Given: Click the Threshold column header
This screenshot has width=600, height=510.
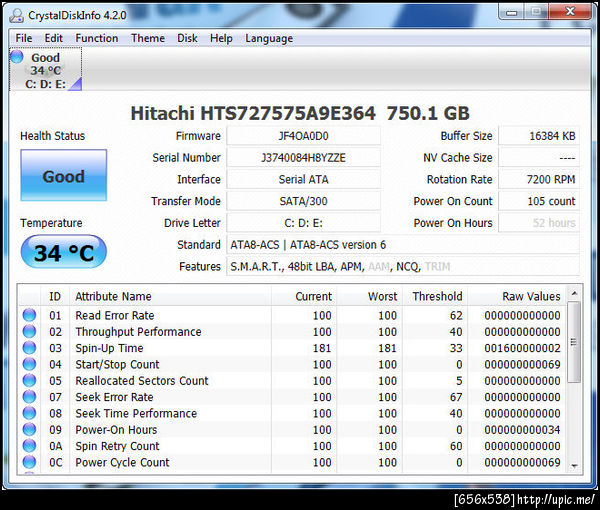Looking at the screenshot, I should click(435, 297).
